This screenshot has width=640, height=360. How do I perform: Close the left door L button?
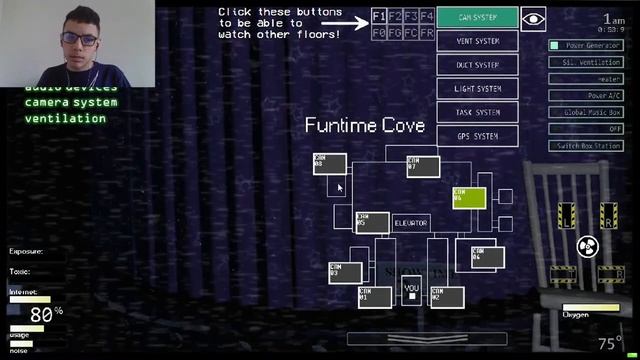tap(567, 216)
